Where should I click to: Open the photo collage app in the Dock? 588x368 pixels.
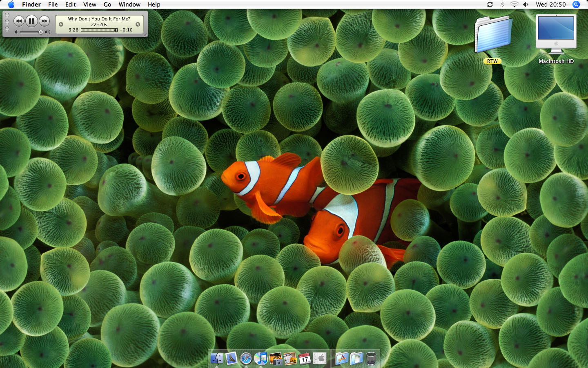tap(290, 359)
